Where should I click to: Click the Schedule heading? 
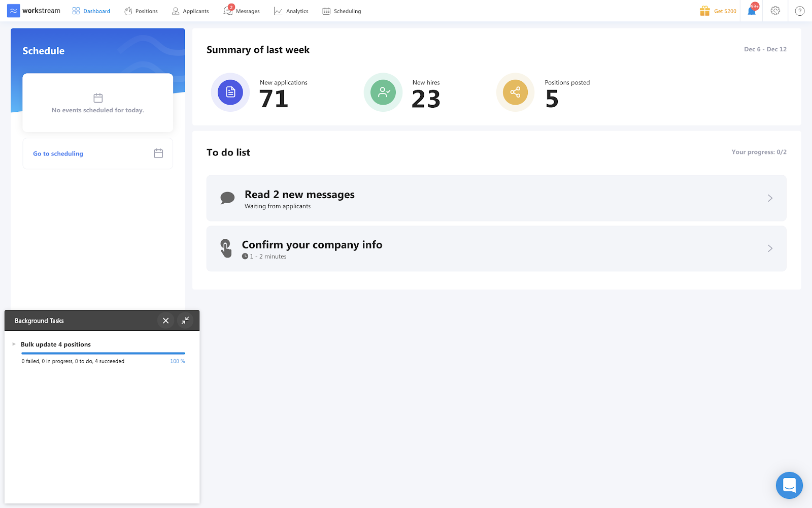tap(44, 51)
